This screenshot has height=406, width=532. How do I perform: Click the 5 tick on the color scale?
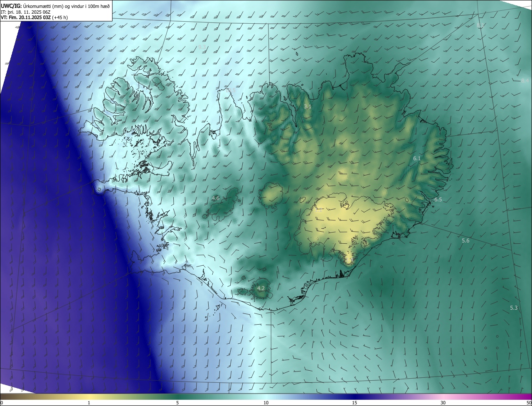coord(177,403)
